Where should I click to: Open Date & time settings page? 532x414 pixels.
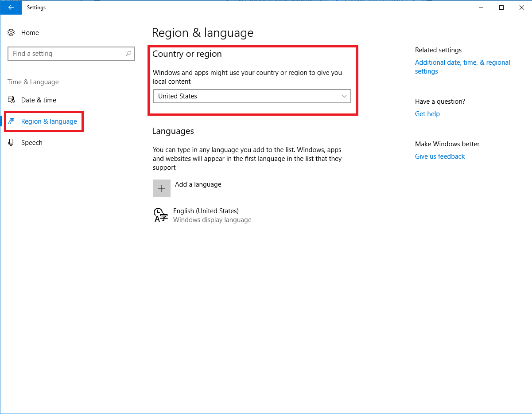point(39,100)
